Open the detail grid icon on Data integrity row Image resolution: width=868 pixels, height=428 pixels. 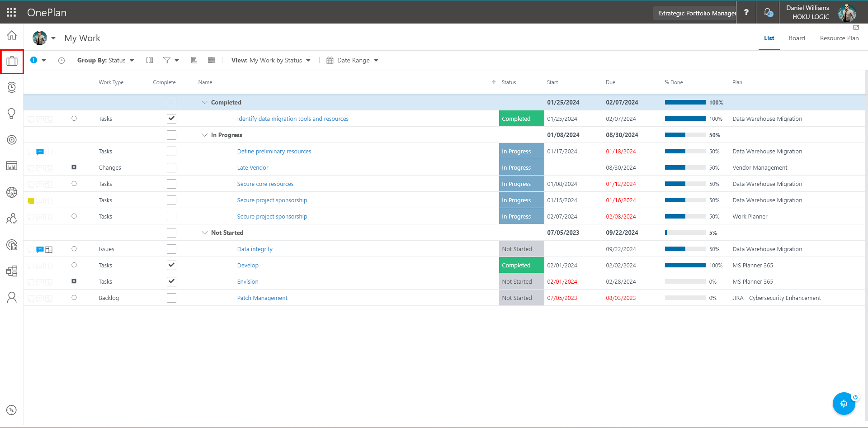tap(49, 249)
